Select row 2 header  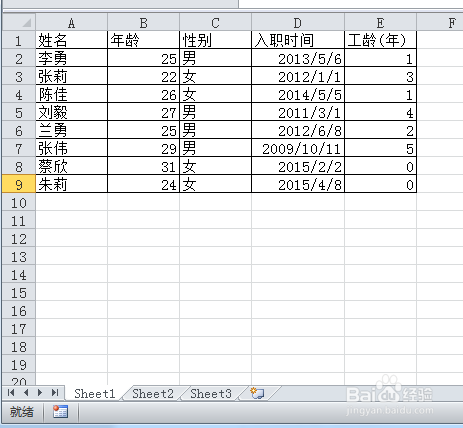[19, 58]
